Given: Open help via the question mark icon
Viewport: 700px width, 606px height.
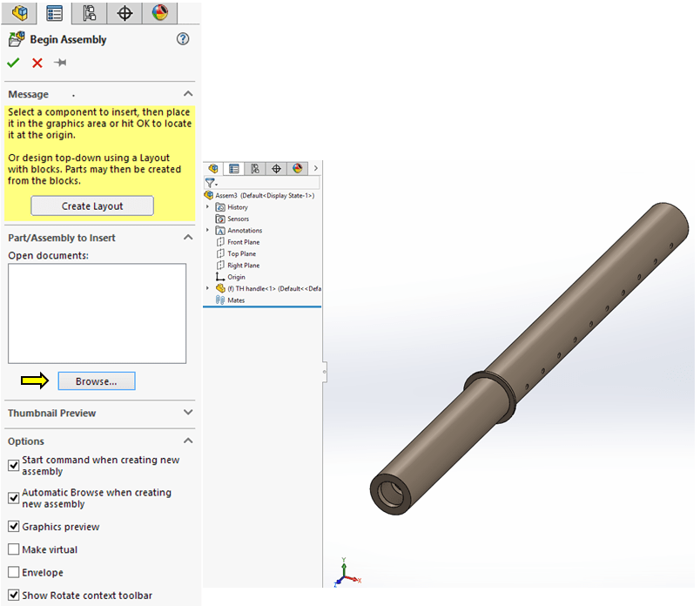Looking at the screenshot, I should tap(183, 39).
